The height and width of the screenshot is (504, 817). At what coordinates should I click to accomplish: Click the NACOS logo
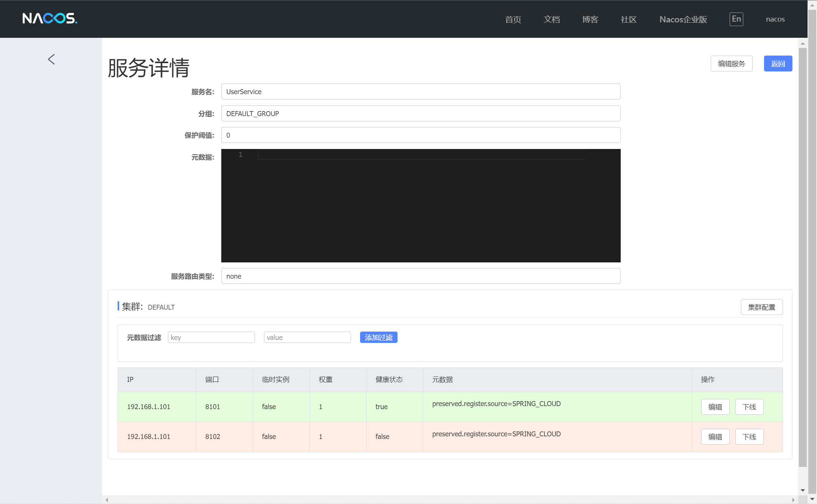pyautogui.click(x=50, y=19)
